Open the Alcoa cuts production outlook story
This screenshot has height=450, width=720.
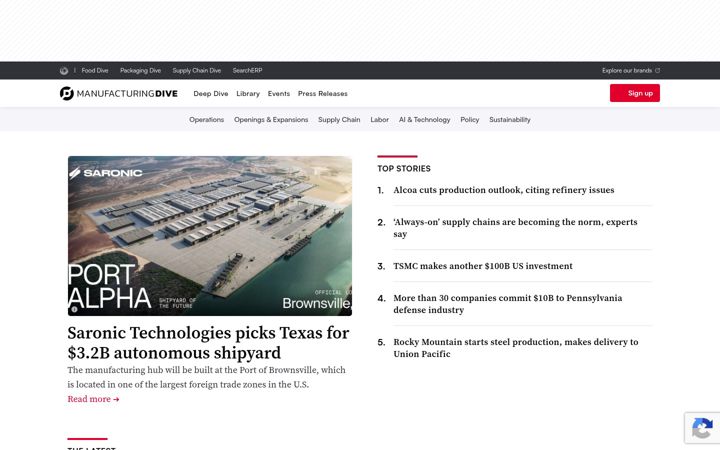pos(503,190)
